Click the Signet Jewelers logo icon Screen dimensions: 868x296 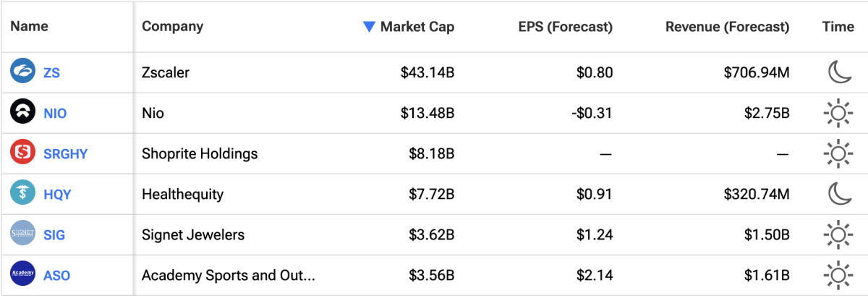pyautogui.click(x=22, y=234)
